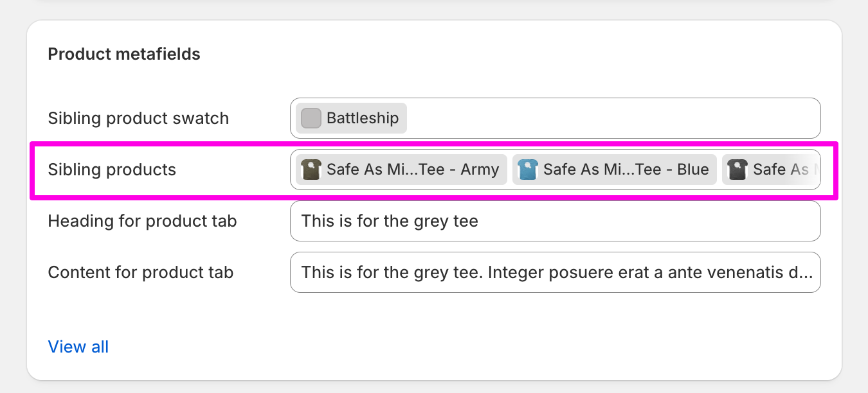This screenshot has width=868, height=393.
Task: Click the Sibling product swatch label
Action: [138, 119]
